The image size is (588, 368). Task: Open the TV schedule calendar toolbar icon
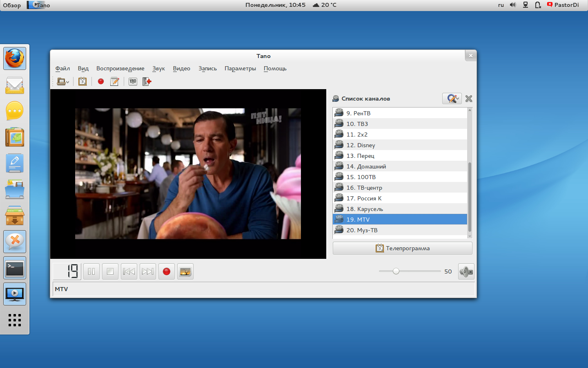coord(82,81)
